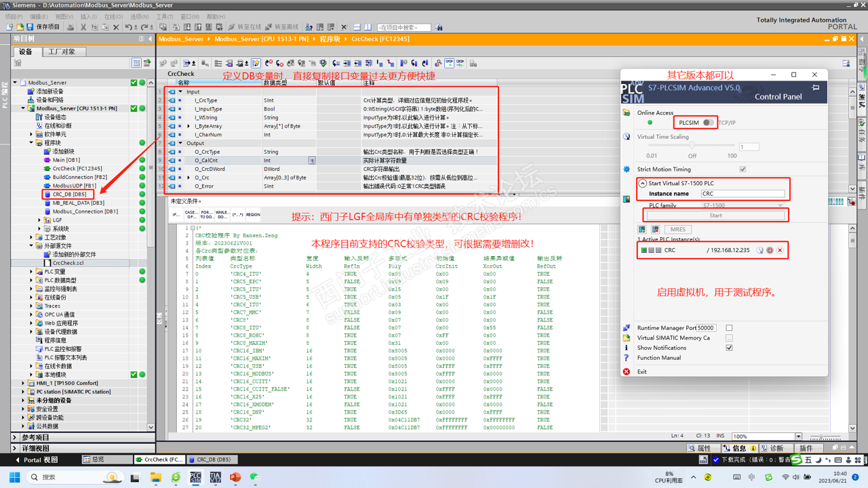This screenshot has width=868, height=488.
Task: Toggle the Runtime Manager Port checkbox
Action: pyautogui.click(x=729, y=328)
